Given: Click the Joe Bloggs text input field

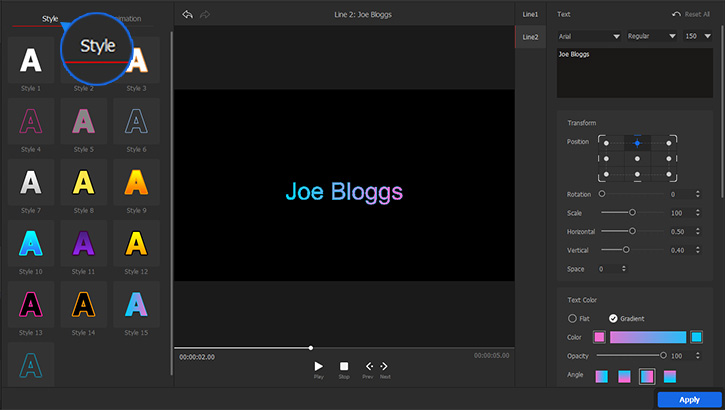Looking at the screenshot, I should click(x=636, y=70).
